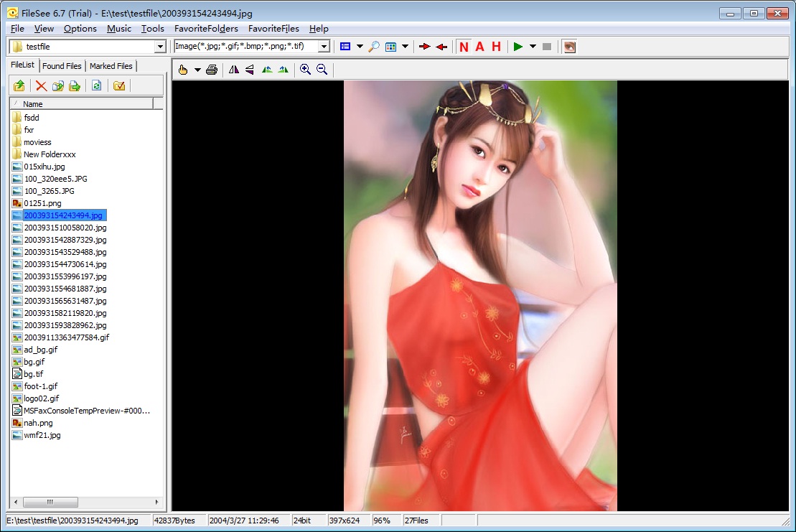Expand the list view mode dropdown arrow
Viewport: 796px width, 532px height.
(360, 47)
